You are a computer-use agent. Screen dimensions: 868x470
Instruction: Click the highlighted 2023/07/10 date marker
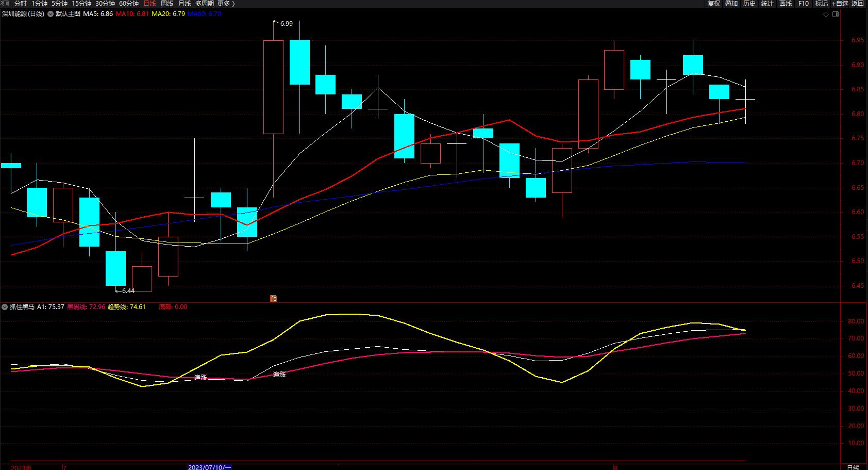tap(210, 467)
